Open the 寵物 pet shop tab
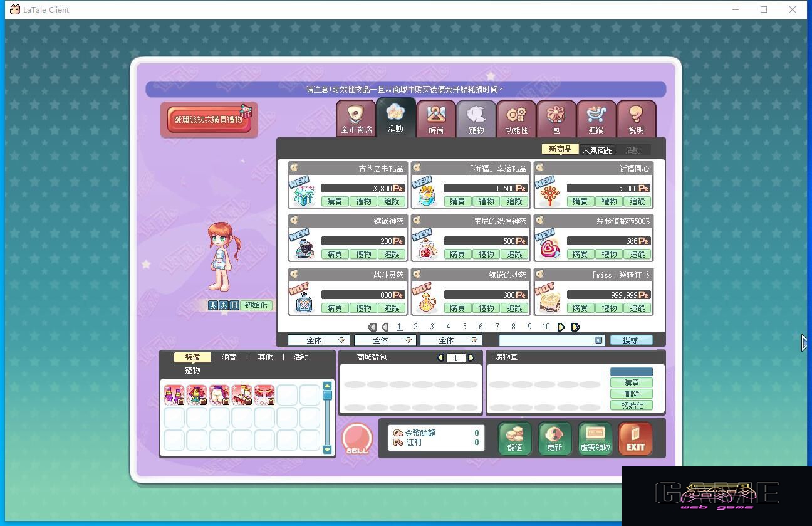This screenshot has width=812, height=526. coord(476,118)
